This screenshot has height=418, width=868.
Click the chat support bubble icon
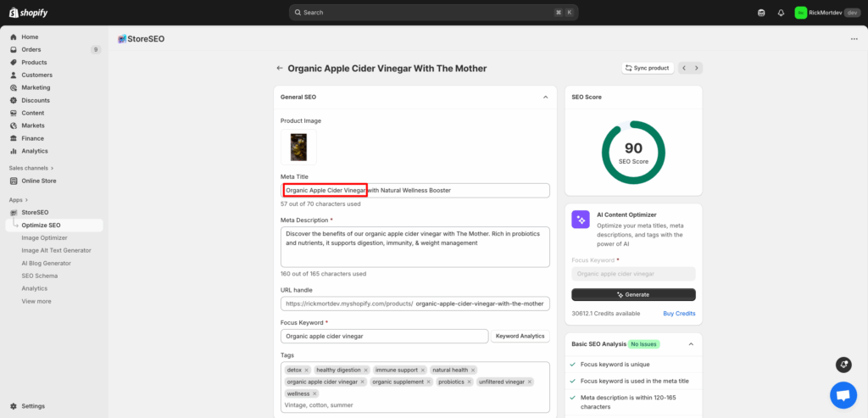843,395
